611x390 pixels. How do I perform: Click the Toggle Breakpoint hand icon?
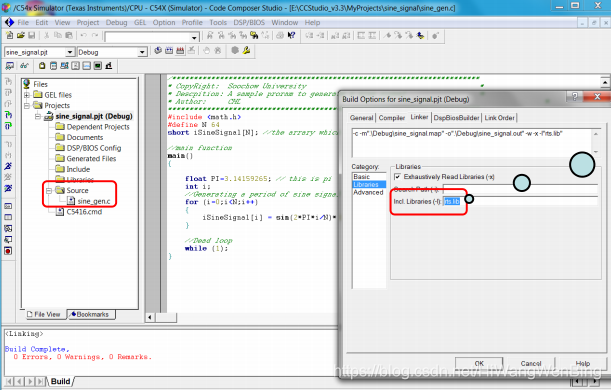(207, 50)
